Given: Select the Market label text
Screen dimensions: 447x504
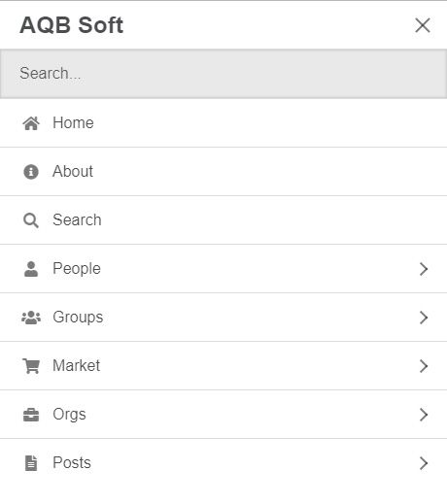Looking at the screenshot, I should (x=77, y=365).
